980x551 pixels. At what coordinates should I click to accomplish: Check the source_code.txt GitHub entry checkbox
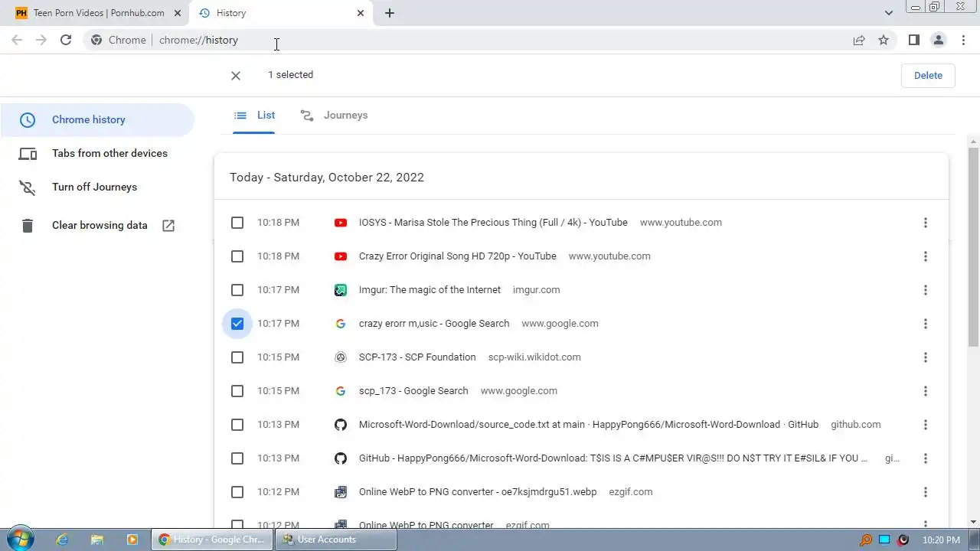237,425
